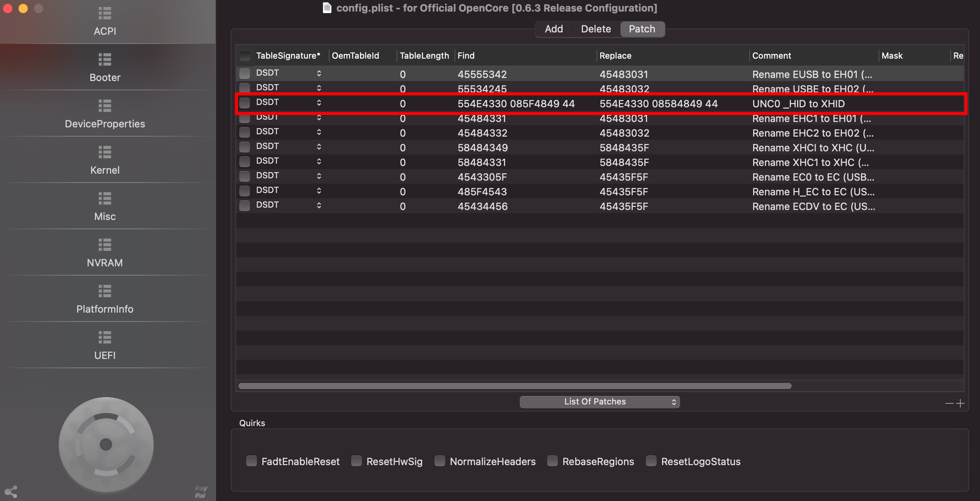Select the Patch tab
The height and width of the screenshot is (501, 980).
coord(642,29)
